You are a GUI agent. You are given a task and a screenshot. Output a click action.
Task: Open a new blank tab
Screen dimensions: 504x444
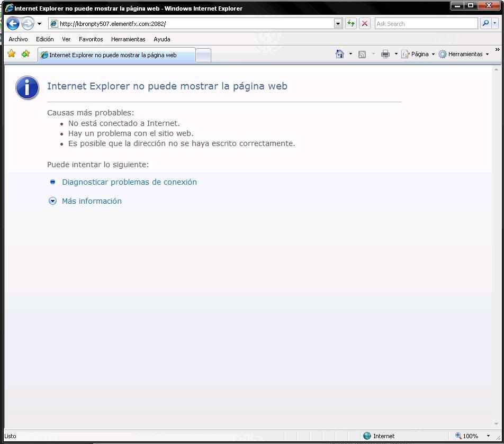click(x=203, y=55)
